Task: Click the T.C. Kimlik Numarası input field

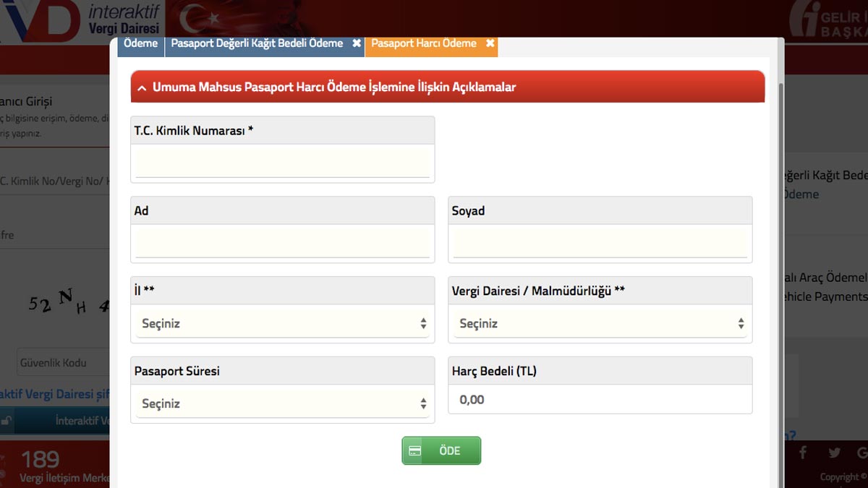Action: coord(282,163)
